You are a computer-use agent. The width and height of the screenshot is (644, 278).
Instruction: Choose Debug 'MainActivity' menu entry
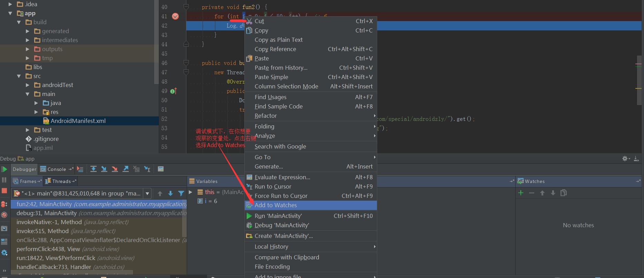tap(311, 225)
